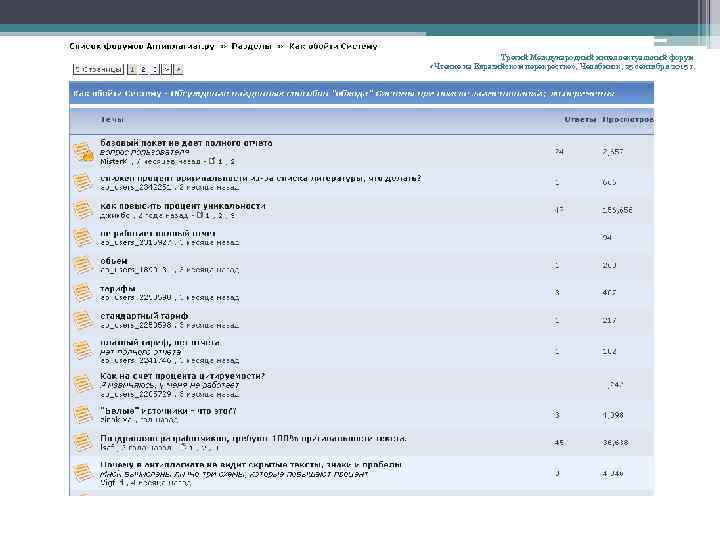Click author 'MisterK' under first thread
The height and width of the screenshot is (540, 720).
(x=113, y=162)
